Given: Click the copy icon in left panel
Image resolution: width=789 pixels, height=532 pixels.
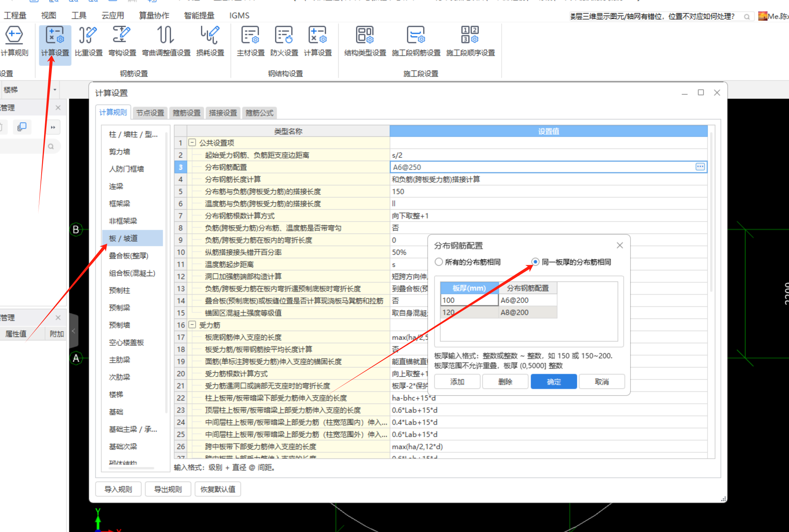Looking at the screenshot, I should [x=22, y=127].
